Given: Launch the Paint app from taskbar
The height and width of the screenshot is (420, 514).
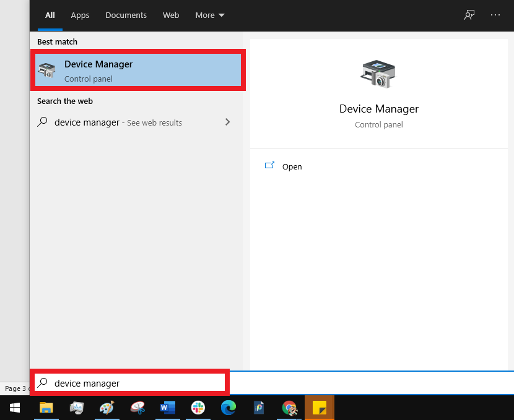Looking at the screenshot, I should pyautogui.click(x=107, y=408).
